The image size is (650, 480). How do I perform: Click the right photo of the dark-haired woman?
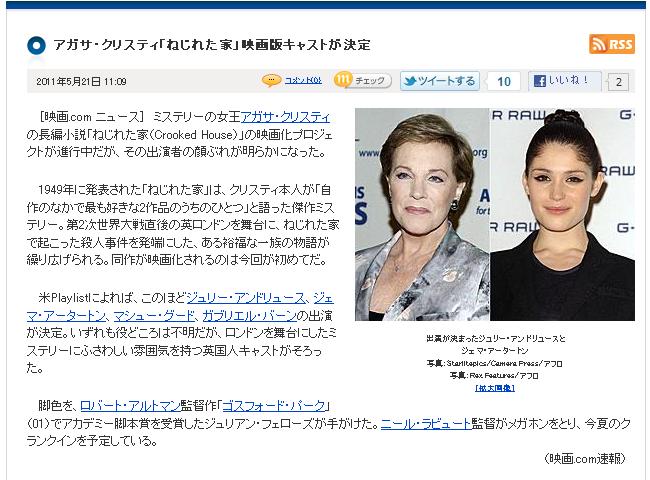pyautogui.click(x=563, y=214)
